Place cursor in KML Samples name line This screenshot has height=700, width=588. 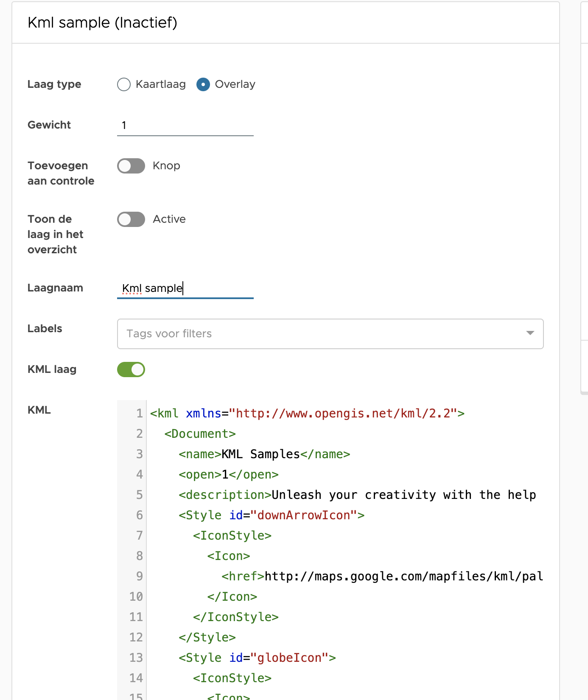pos(264,454)
